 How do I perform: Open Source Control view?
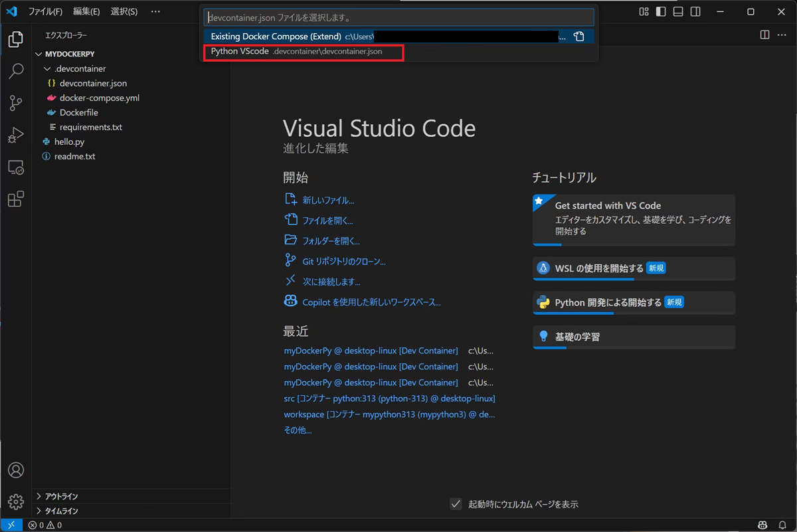(x=16, y=103)
